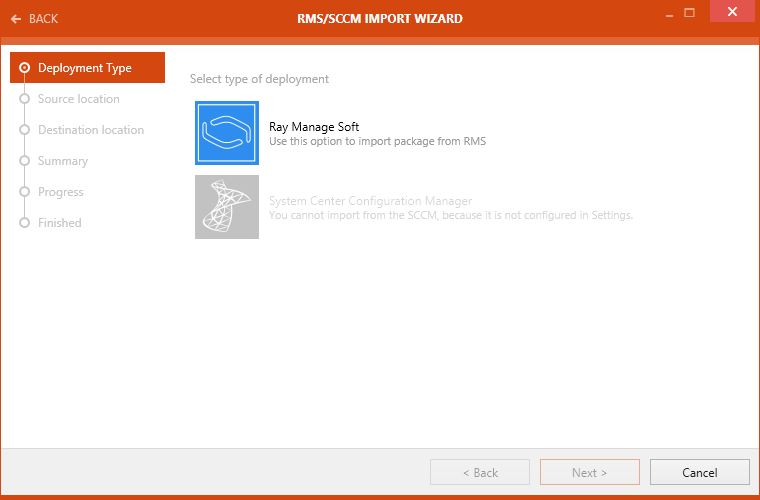Jump to the Destination location step label

[91, 130]
